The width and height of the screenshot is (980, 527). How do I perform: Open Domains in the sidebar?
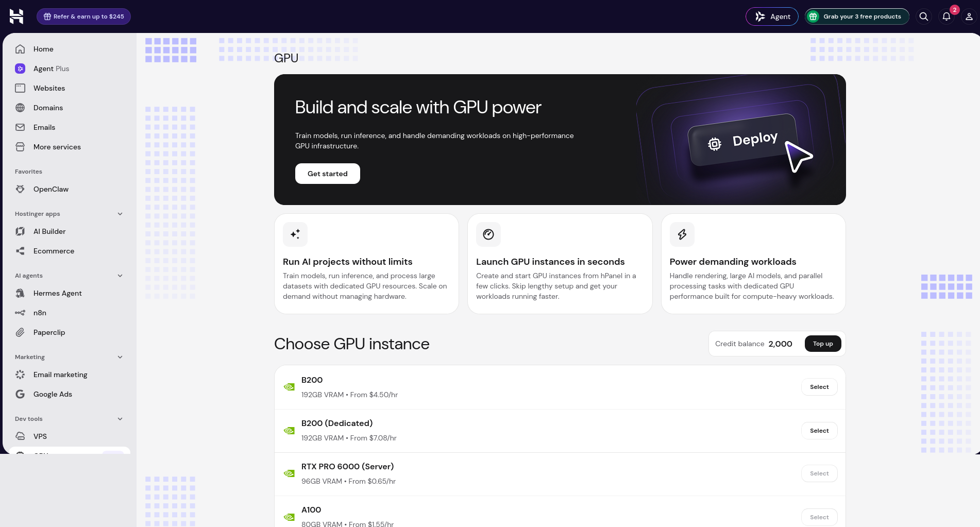tap(70, 108)
